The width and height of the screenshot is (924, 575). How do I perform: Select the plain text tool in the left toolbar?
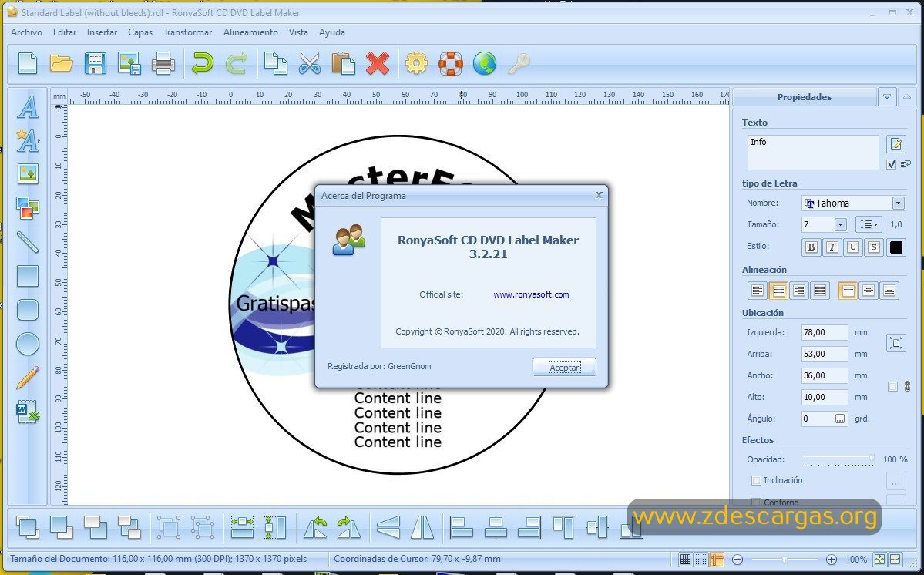coord(28,107)
